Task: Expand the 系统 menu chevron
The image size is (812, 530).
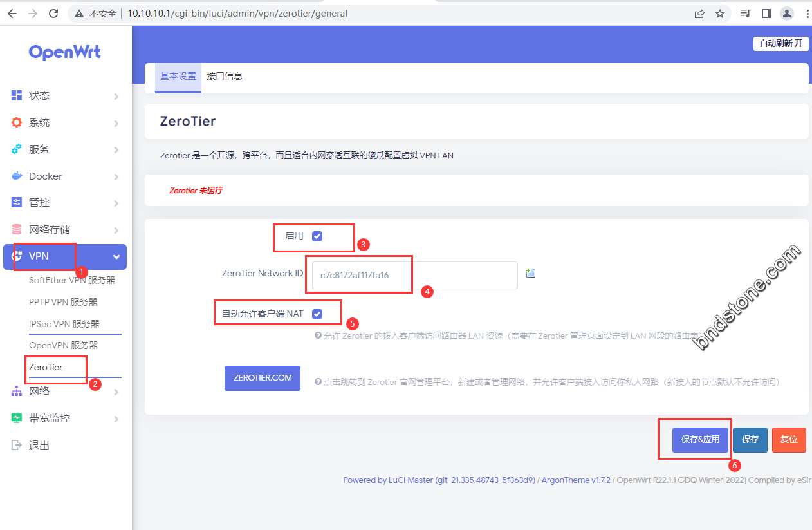Action: [x=116, y=123]
